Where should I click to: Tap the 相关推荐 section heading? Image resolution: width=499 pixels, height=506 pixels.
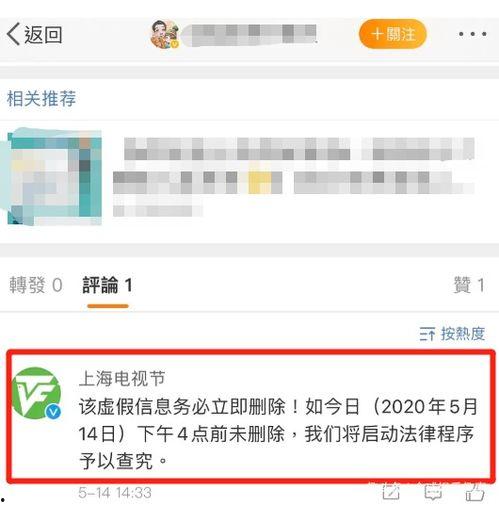(x=41, y=99)
